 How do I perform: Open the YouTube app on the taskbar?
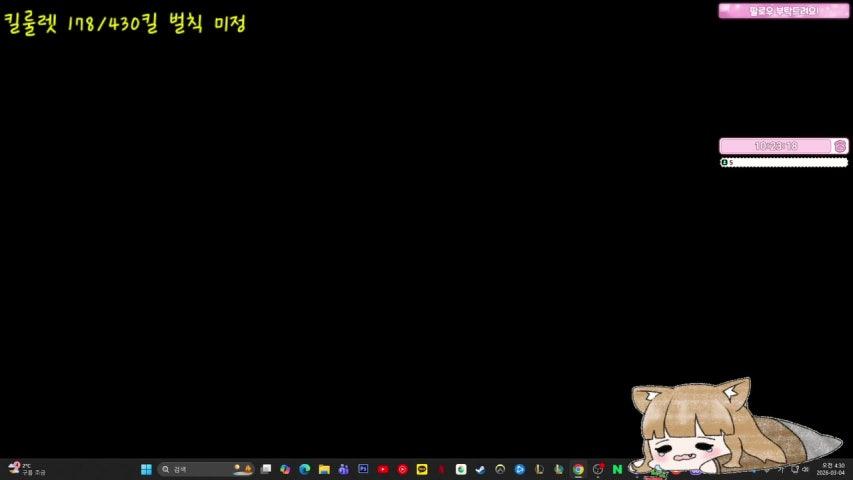[x=383, y=469]
